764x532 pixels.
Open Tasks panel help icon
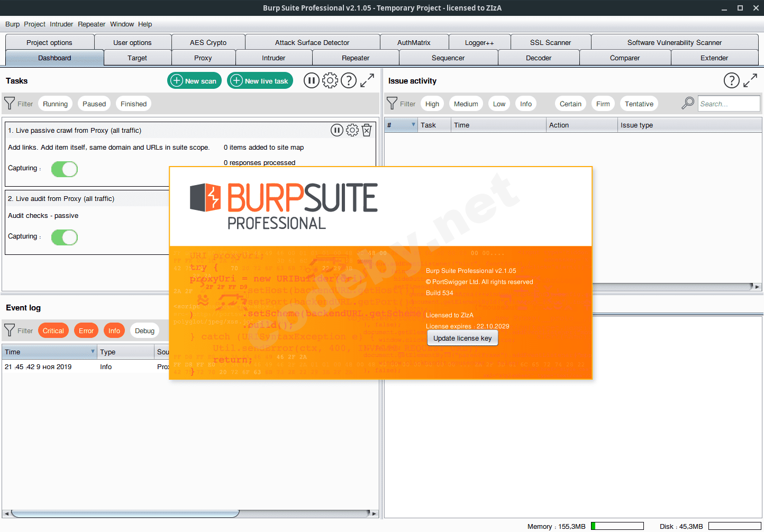click(x=349, y=80)
